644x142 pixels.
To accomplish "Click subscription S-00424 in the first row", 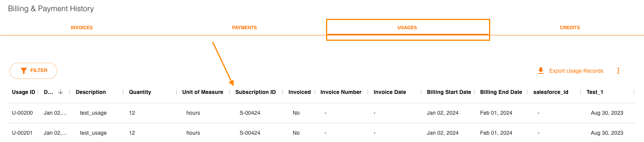I will click(250, 113).
